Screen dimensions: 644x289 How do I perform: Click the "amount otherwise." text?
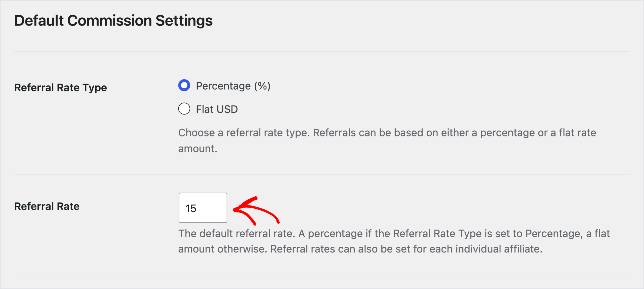point(223,249)
